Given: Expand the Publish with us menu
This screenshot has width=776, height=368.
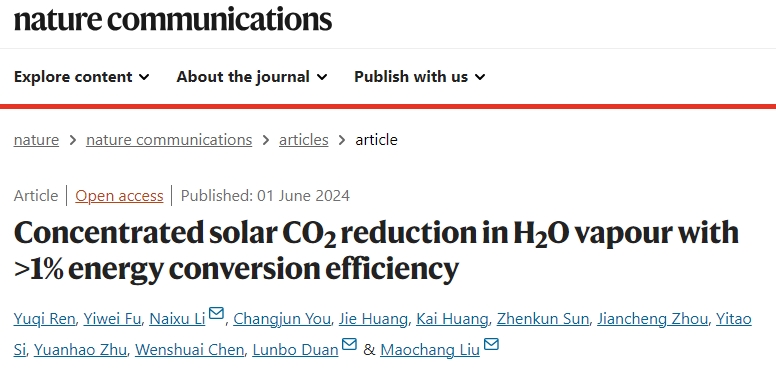Looking at the screenshot, I should [420, 77].
